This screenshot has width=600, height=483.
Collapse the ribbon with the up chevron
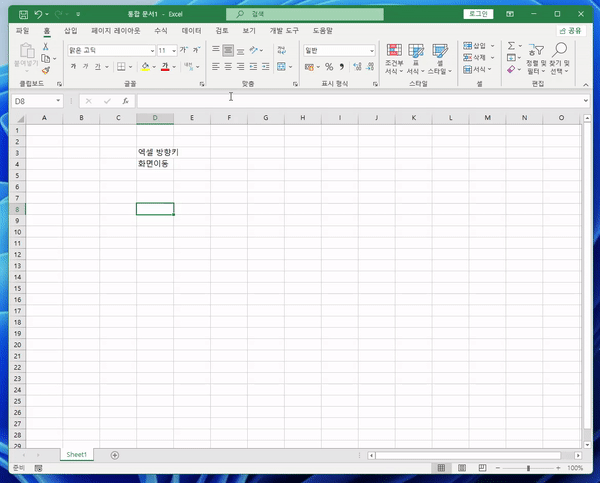(586, 85)
